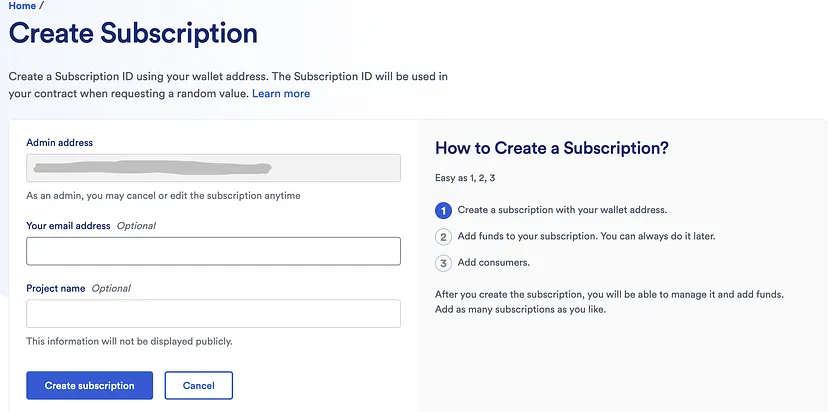Click the Admin address label
This screenshot has width=828, height=412.
coord(60,143)
